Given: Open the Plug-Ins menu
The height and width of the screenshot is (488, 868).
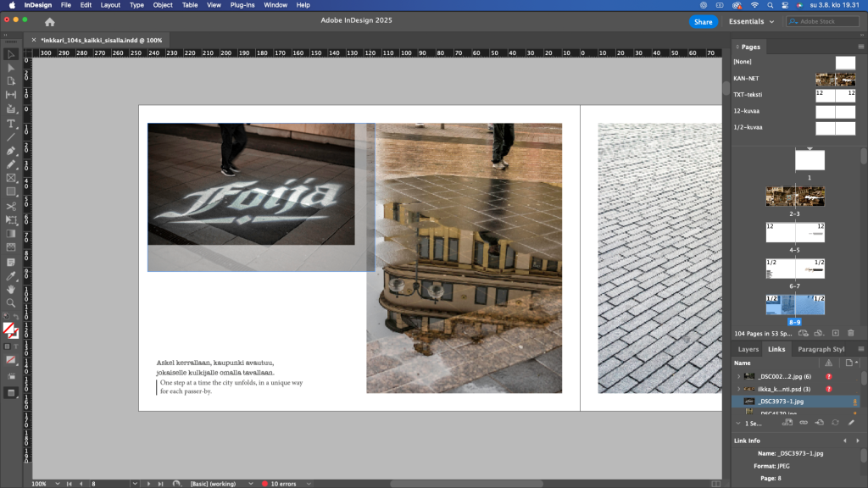Looking at the screenshot, I should click(x=242, y=5).
